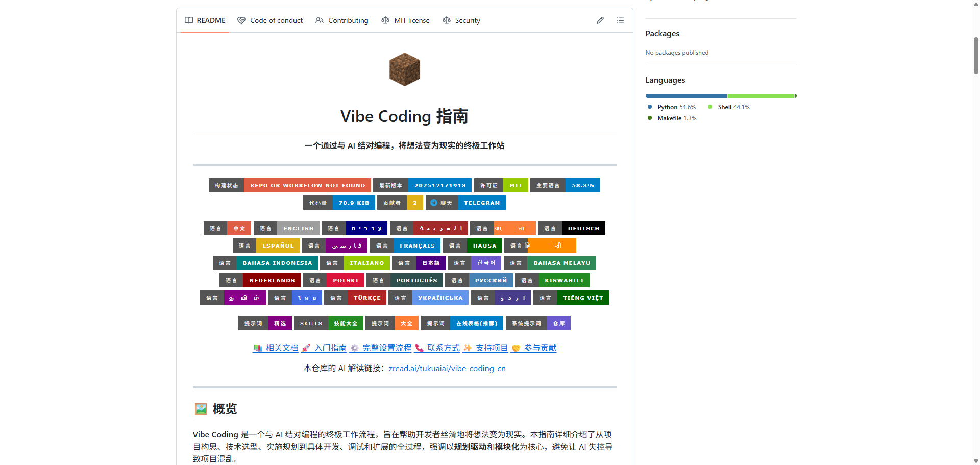Click the latest version 202512171918 badge

[423, 185]
